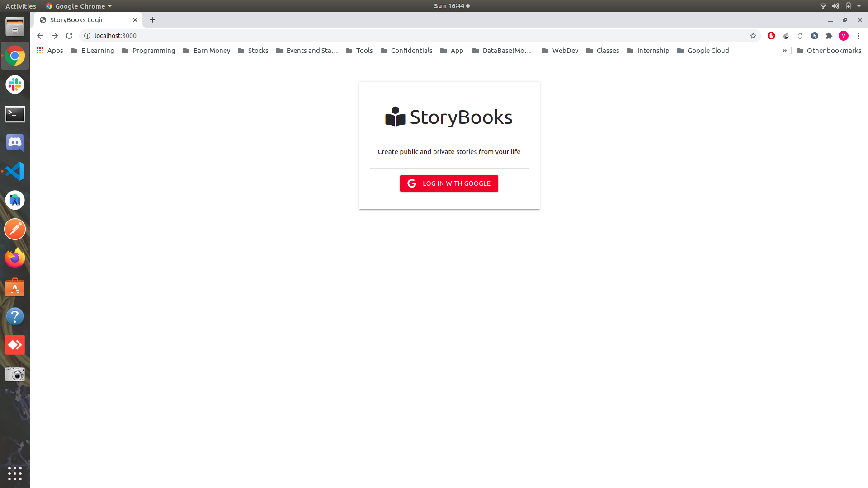
Task: Navigate back using browser back button
Action: [39, 35]
